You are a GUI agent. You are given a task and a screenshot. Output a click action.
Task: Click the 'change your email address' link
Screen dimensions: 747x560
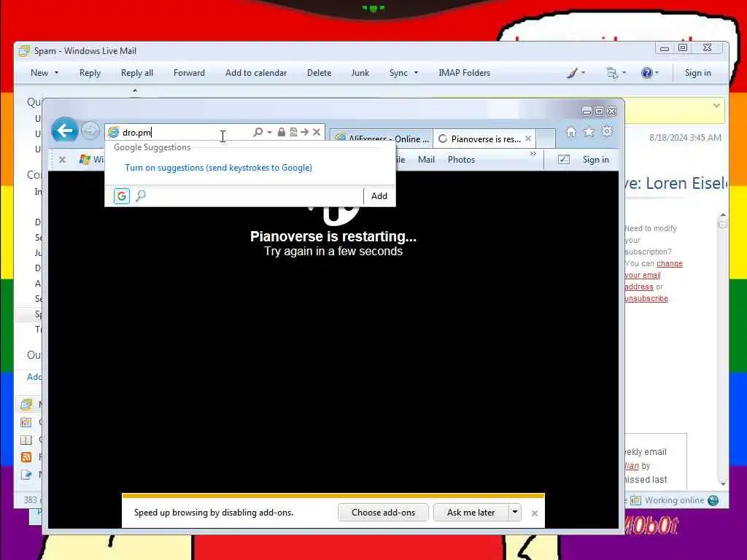click(x=653, y=275)
